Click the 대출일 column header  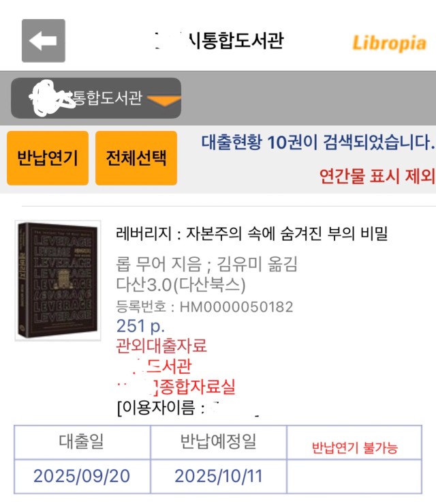coord(82,442)
